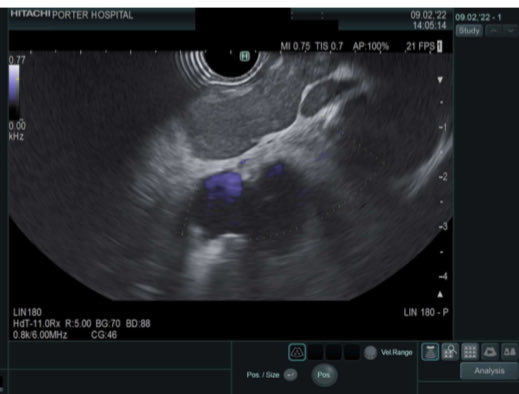The width and height of the screenshot is (519, 394).
Task: Click the '0.8k/6.00MHz' frequency value
Action: click(x=40, y=335)
